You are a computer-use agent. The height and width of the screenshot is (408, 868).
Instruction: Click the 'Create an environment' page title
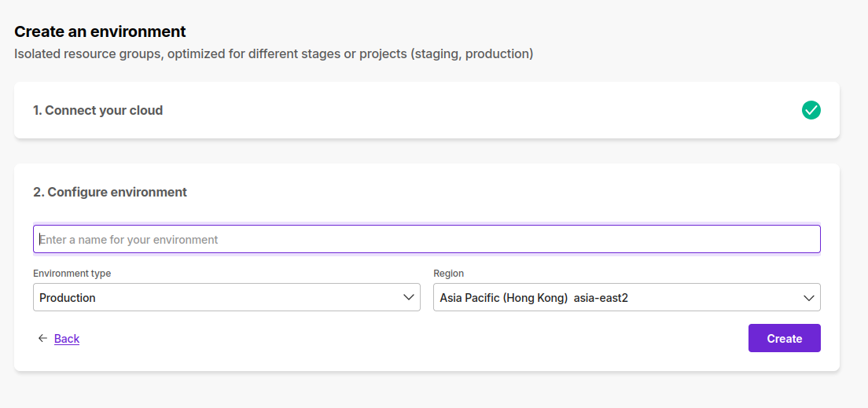100,31
